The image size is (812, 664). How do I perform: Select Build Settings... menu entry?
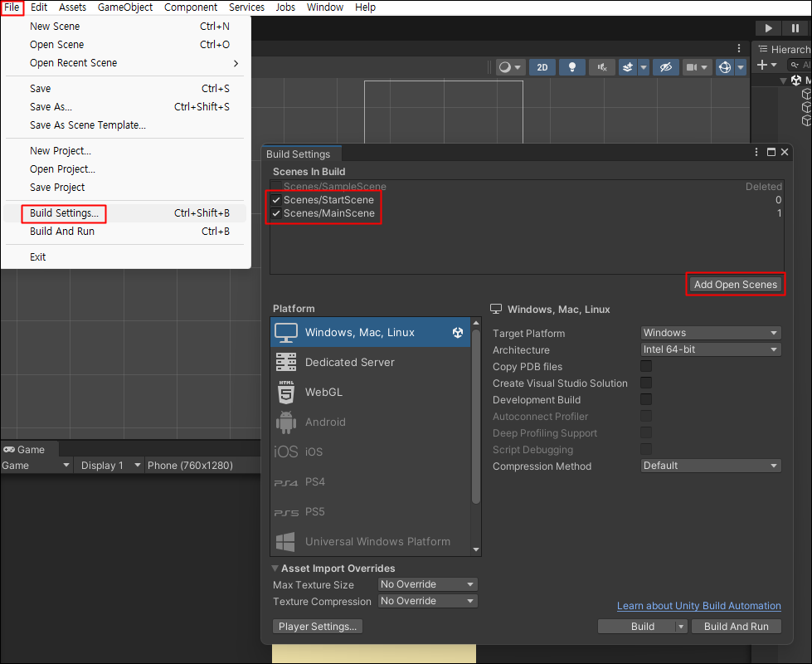(124, 213)
